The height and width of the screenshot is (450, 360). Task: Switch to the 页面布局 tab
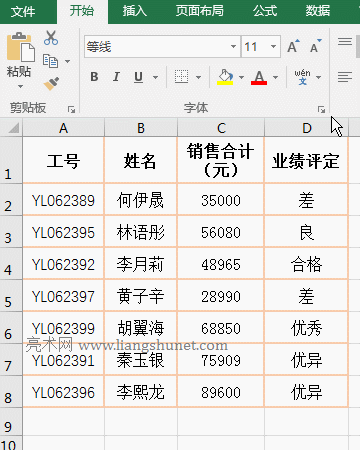coord(200,11)
